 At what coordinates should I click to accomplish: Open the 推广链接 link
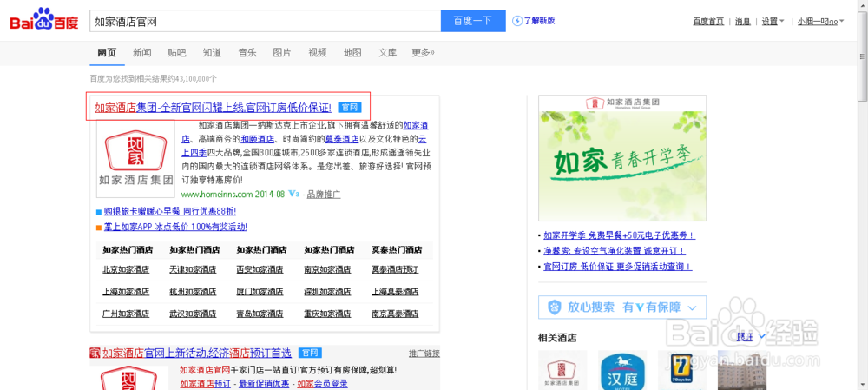pos(424,354)
